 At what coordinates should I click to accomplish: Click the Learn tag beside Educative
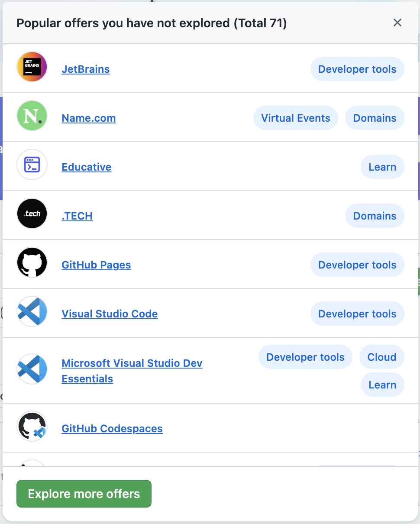click(382, 167)
